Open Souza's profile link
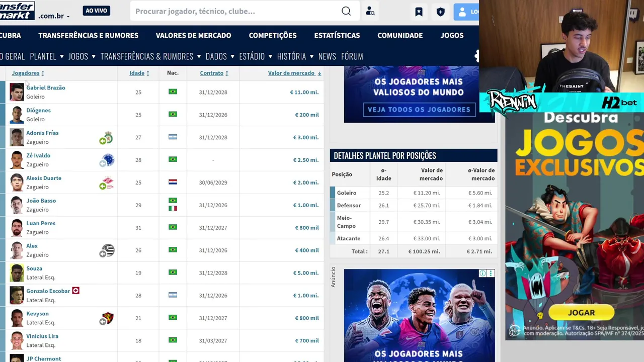 [x=34, y=268]
